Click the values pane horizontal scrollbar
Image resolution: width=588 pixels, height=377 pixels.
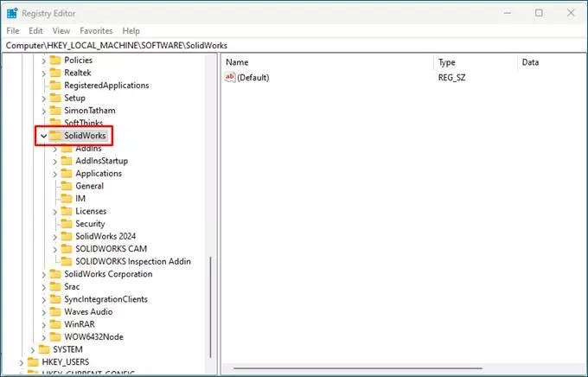tap(357, 368)
